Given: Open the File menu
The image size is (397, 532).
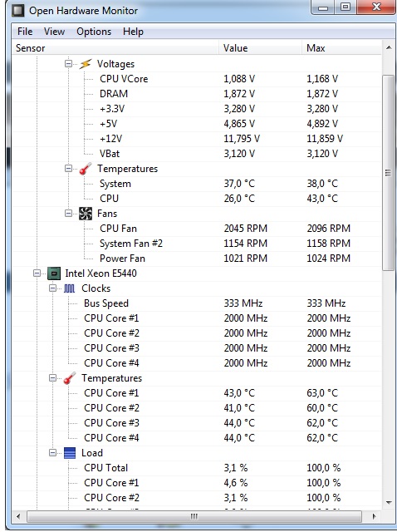Looking at the screenshot, I should coord(25,32).
